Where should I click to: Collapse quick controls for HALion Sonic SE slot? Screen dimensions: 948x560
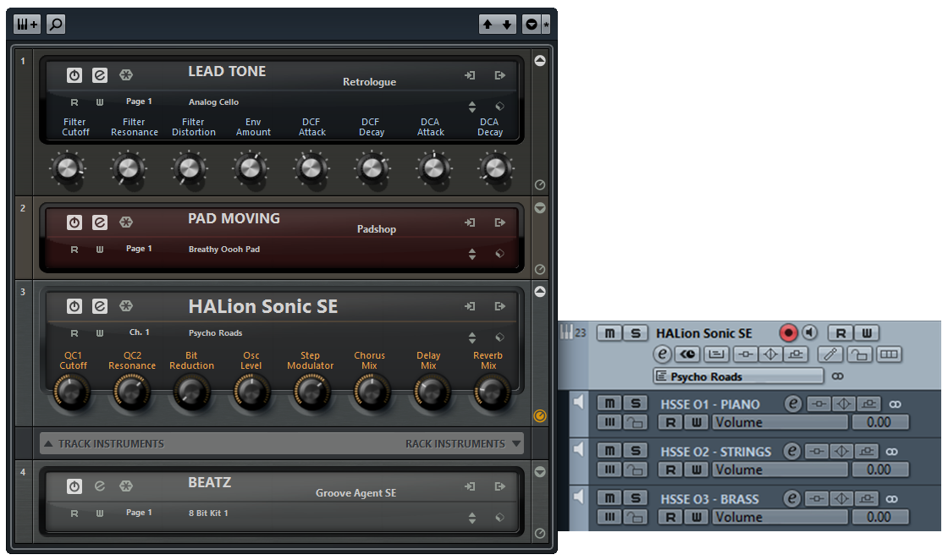tap(540, 291)
